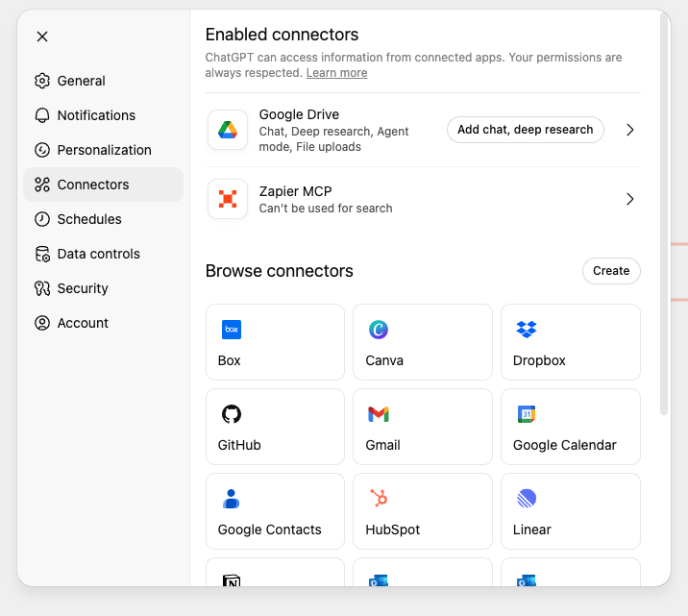Screen dimensions: 688x616
Task: Click the Google Calendar icon
Action: [x=527, y=414]
